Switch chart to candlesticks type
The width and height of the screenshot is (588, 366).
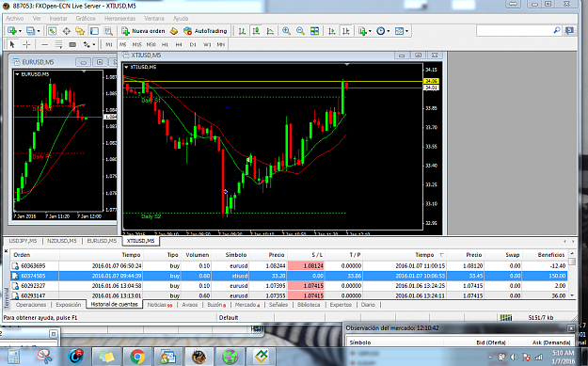256,31
